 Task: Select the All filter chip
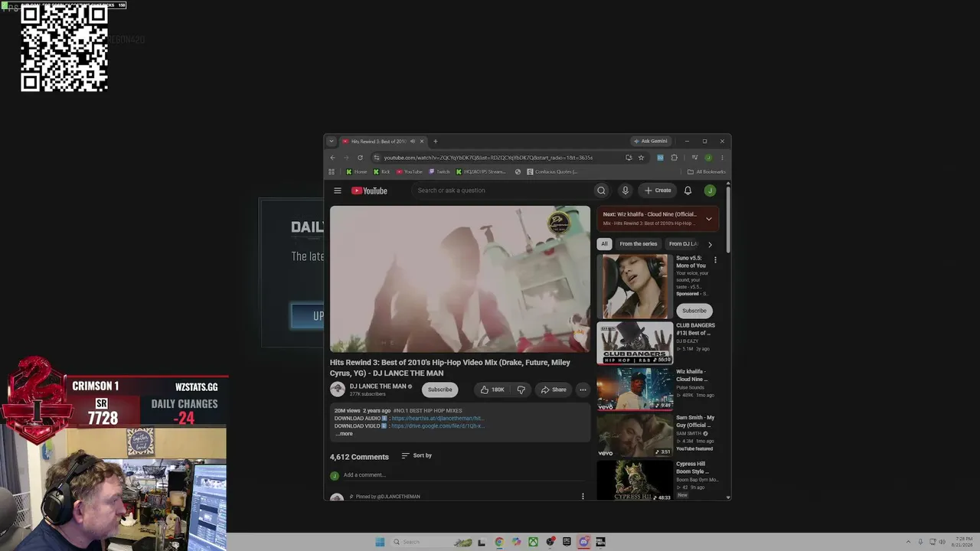pos(604,244)
